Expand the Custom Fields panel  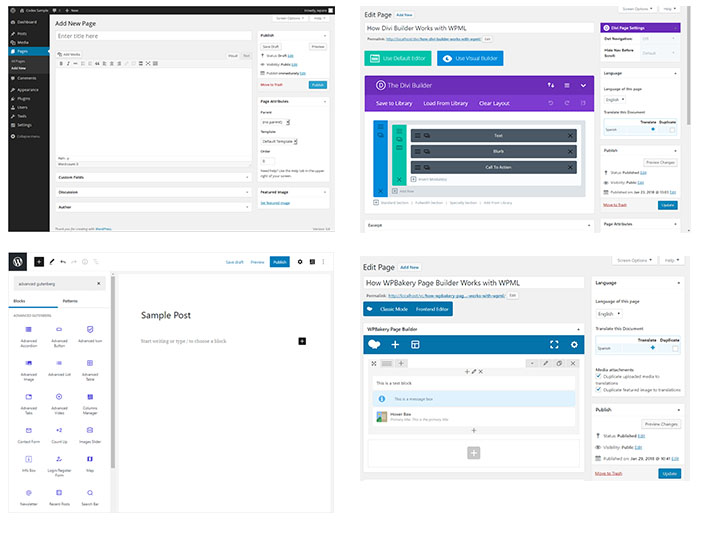point(153,178)
